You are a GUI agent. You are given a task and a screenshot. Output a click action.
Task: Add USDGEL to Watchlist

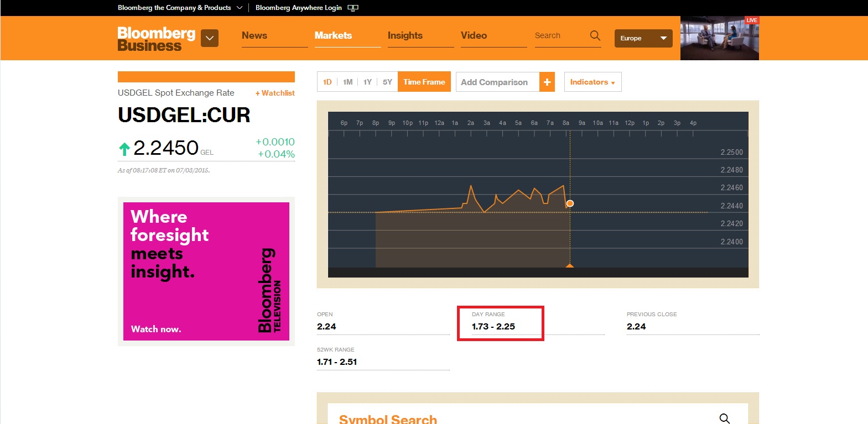tap(275, 93)
